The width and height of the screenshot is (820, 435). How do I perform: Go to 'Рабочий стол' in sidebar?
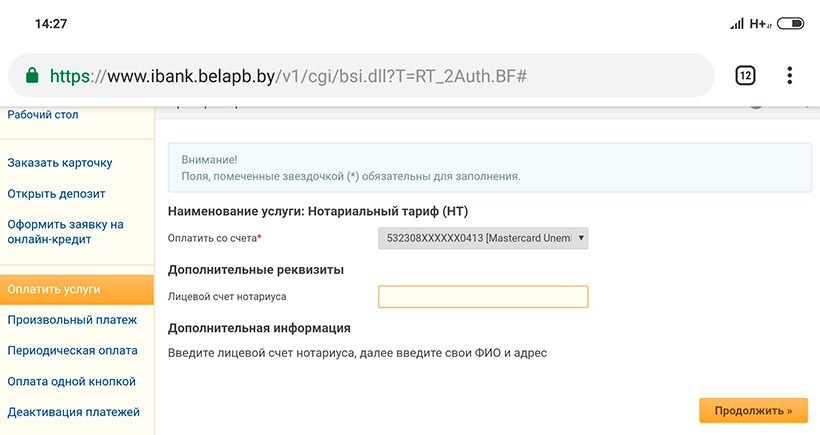click(x=43, y=115)
